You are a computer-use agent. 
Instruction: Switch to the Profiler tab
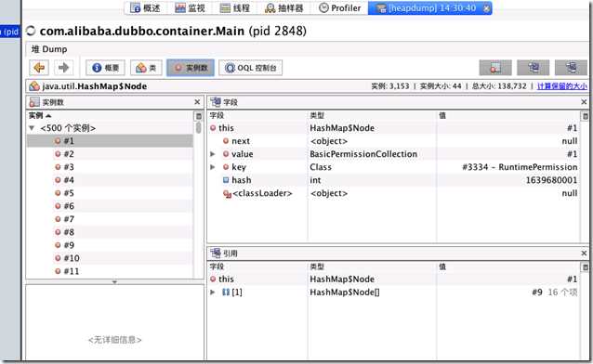click(x=340, y=8)
